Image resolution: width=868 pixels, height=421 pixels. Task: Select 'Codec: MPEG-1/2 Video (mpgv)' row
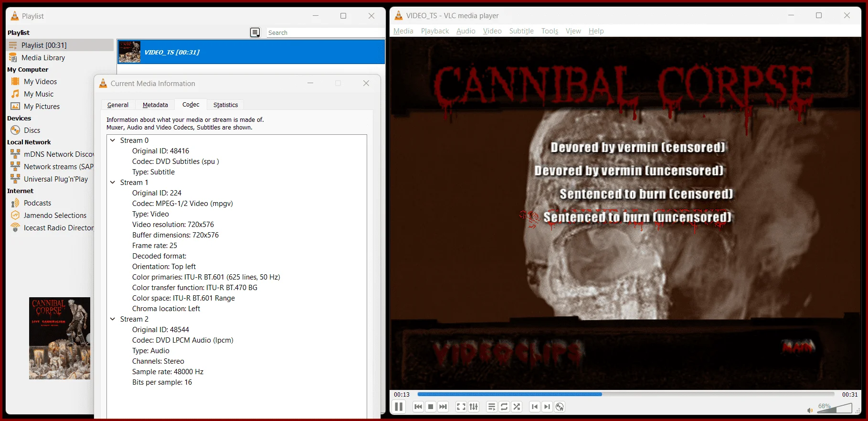182,204
